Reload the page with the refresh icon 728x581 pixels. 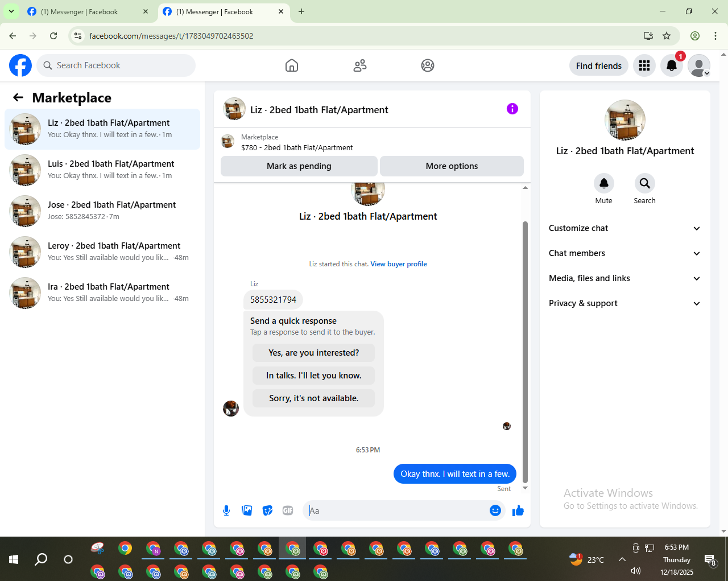[53, 36]
